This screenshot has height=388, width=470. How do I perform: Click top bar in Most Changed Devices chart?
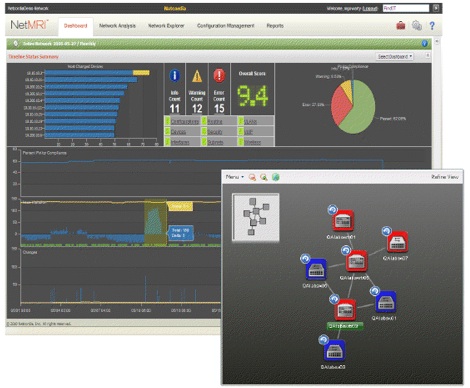click(x=97, y=73)
